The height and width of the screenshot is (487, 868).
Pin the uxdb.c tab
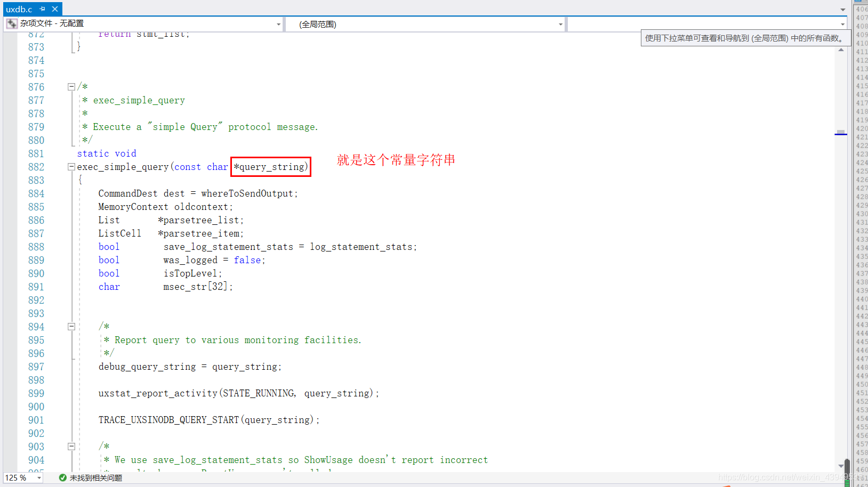tap(43, 9)
